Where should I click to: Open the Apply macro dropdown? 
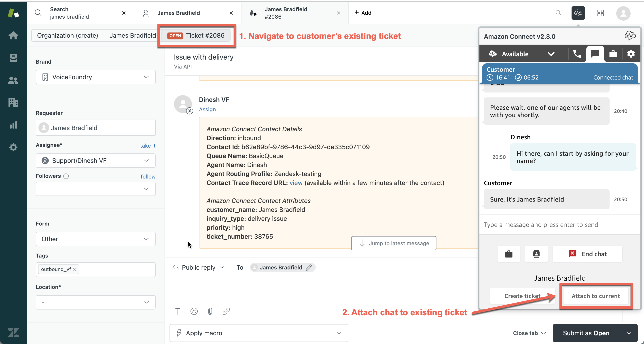tap(259, 333)
